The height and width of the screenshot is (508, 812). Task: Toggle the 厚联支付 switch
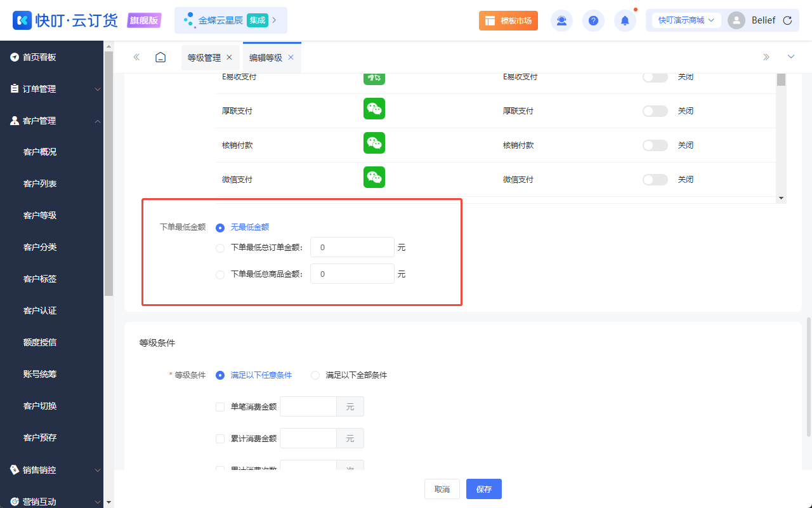655,111
